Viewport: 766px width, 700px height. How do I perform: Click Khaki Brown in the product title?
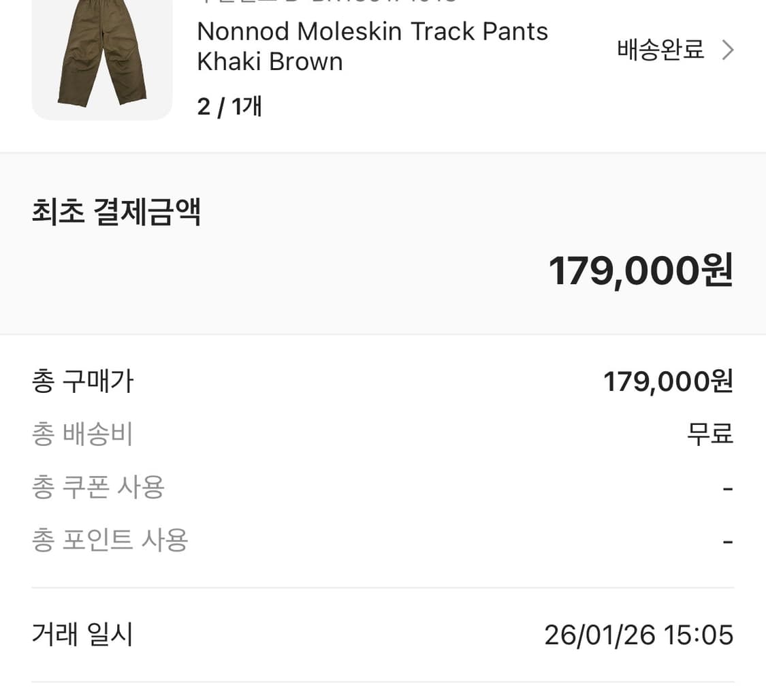270,61
